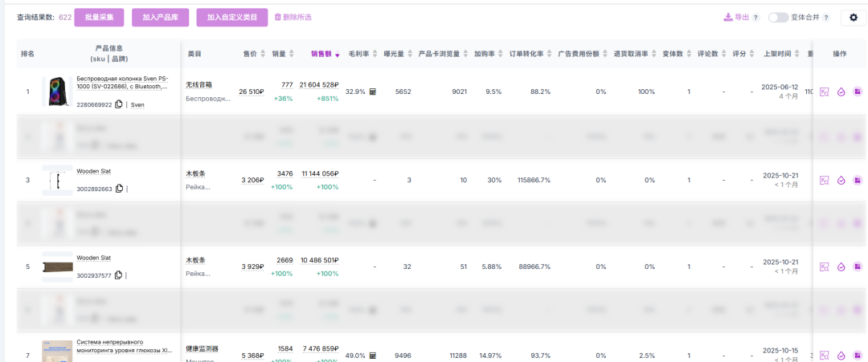This screenshot has width=868, height=362.
Task: Click the droplet icon in rank 3 row
Action: click(x=841, y=181)
